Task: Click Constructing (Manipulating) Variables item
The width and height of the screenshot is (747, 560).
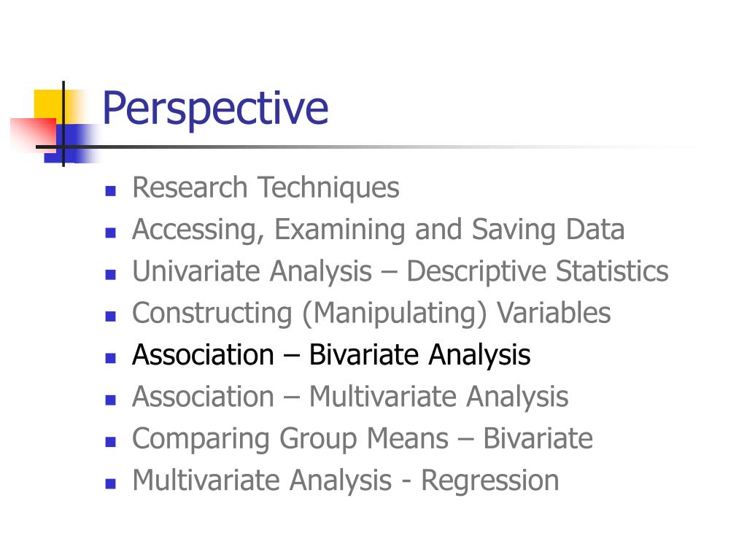Action: pos(371,314)
